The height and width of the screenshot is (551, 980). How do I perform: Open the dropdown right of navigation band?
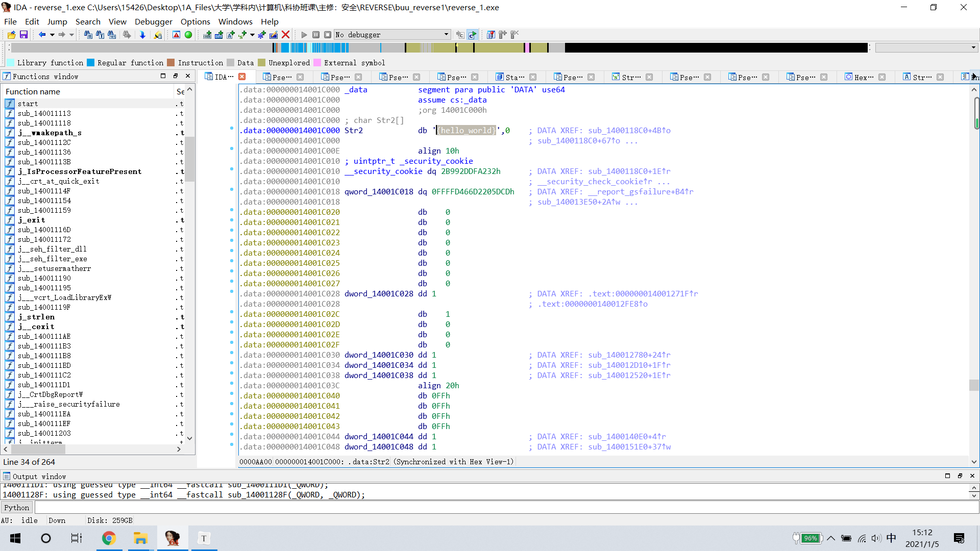pyautogui.click(x=973, y=47)
